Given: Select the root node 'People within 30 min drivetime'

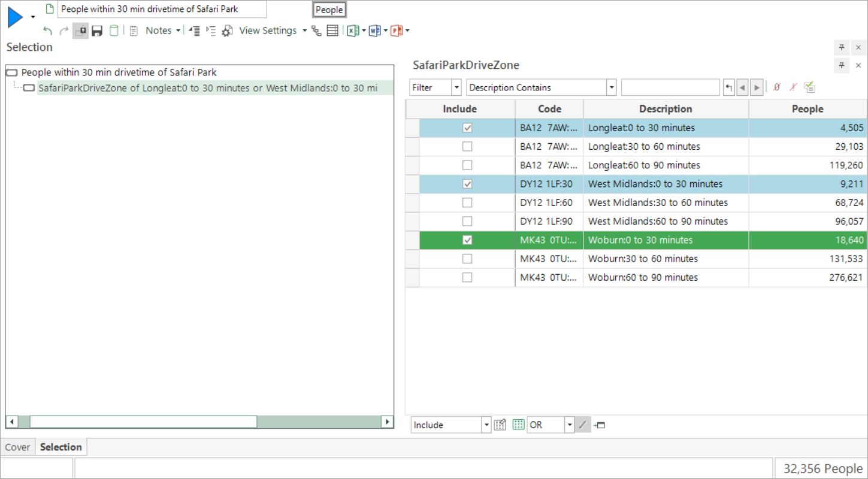Looking at the screenshot, I should 119,72.
